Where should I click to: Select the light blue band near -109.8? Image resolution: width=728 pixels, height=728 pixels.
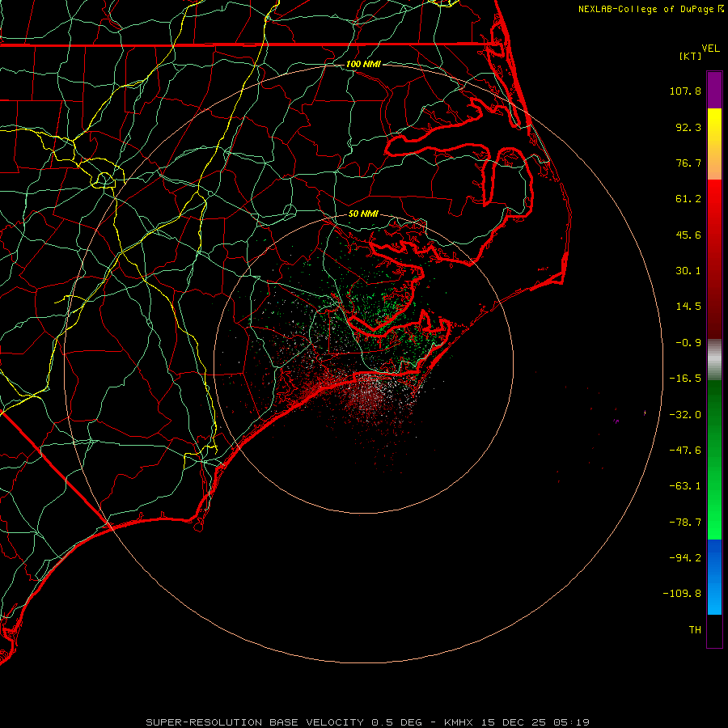714,597
